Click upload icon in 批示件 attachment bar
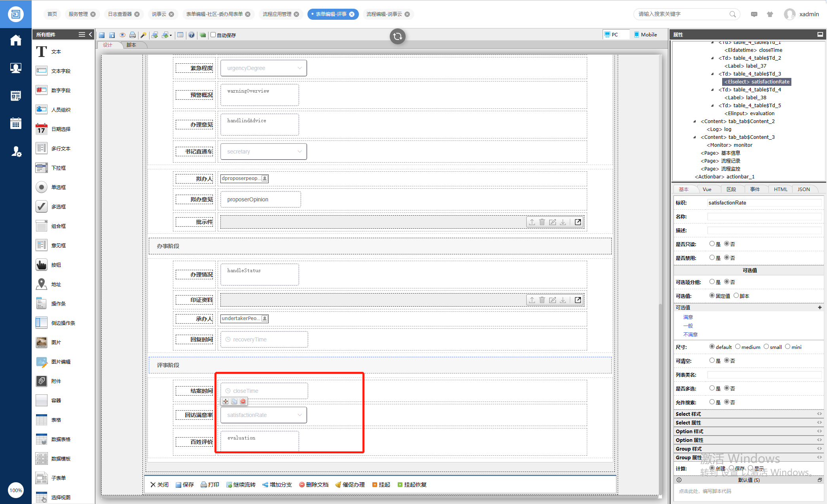The width and height of the screenshot is (827, 504). pyautogui.click(x=532, y=222)
